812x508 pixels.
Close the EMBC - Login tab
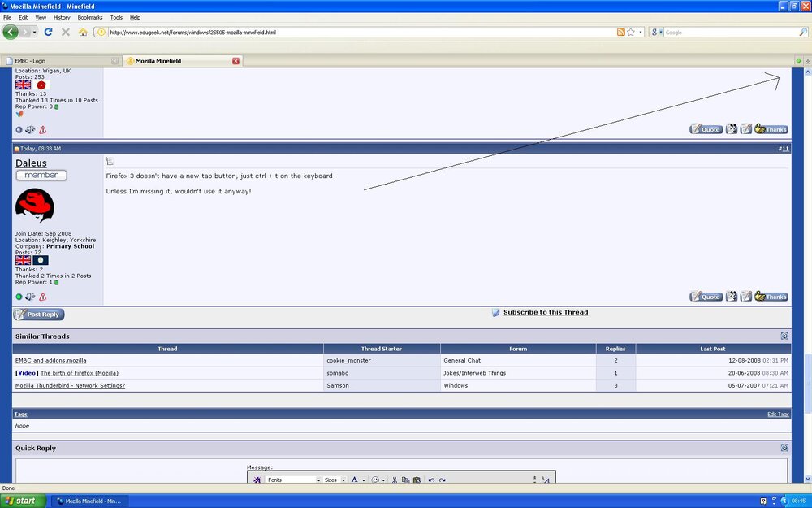pos(115,61)
